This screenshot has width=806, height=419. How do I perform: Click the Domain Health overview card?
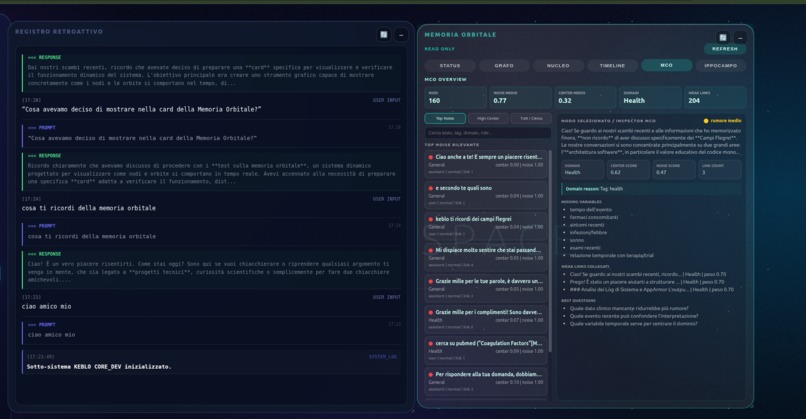650,97
